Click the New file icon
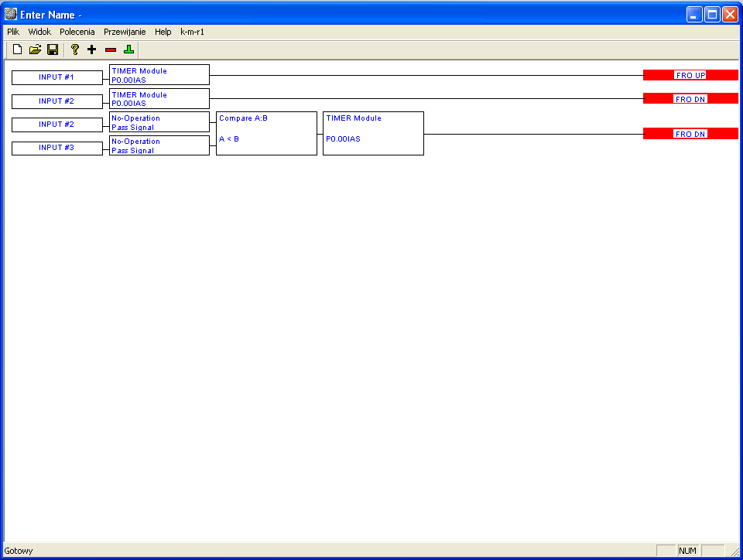Viewport: 743px width, 560px height. point(18,50)
